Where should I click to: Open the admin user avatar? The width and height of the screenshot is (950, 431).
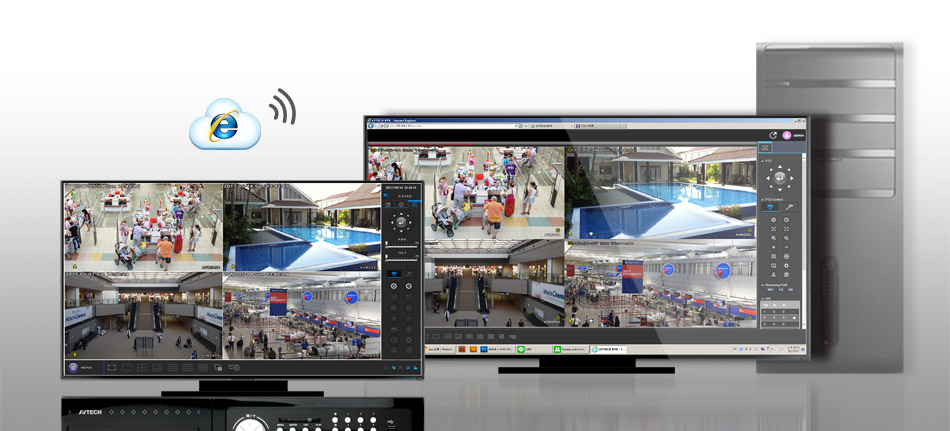[787, 135]
